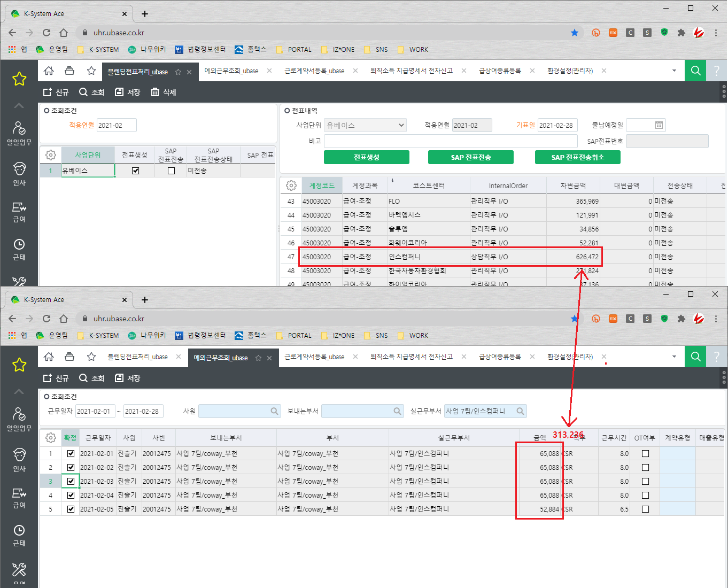Click home icon in top window tab bar
728x588 pixels.
pyautogui.click(x=49, y=71)
